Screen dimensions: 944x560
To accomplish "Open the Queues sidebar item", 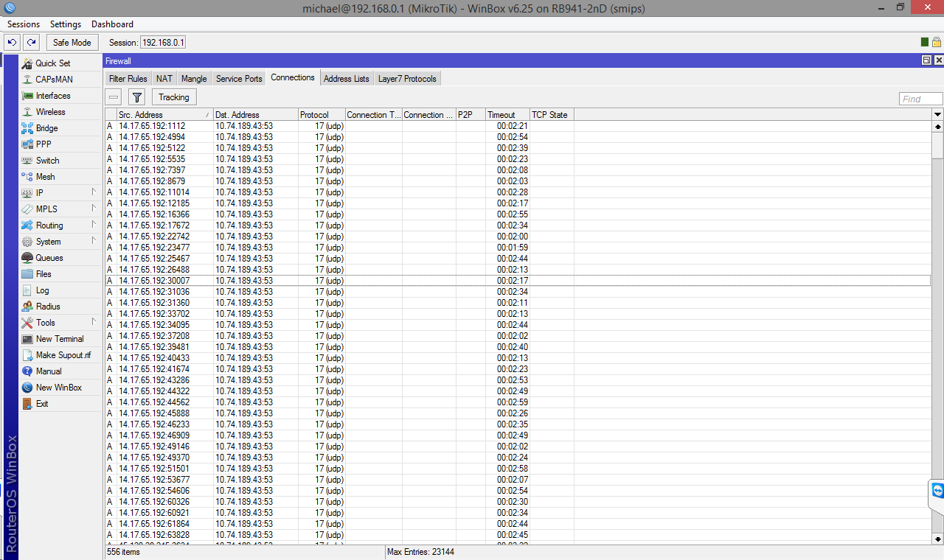I will tap(49, 258).
